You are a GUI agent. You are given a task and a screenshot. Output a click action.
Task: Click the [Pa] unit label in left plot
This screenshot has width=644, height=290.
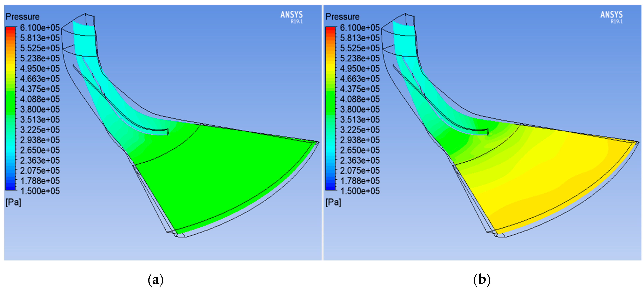(x=13, y=202)
